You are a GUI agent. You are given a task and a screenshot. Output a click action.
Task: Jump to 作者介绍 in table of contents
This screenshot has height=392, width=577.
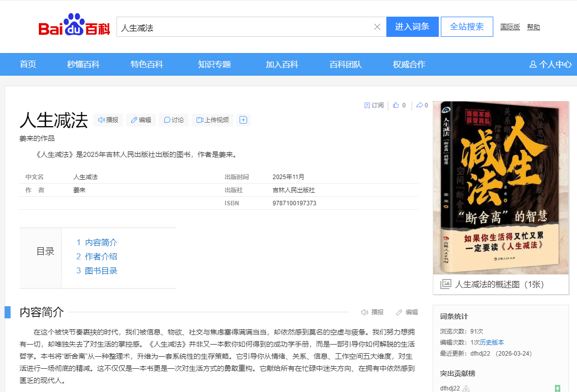[x=101, y=257]
